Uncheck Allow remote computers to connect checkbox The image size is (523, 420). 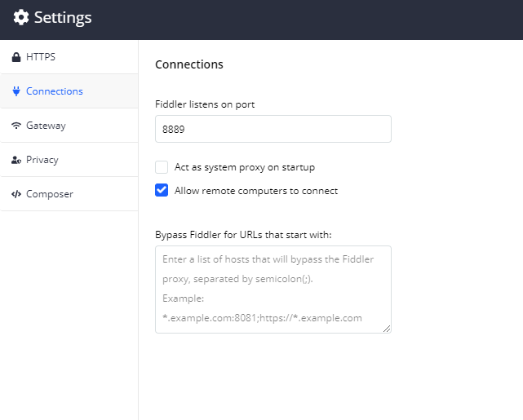(162, 191)
